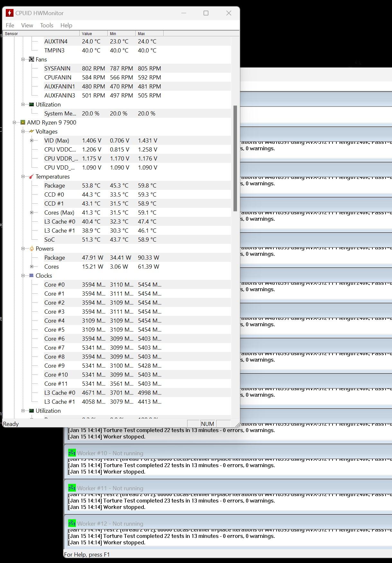Expand the Cores power row

click(32, 266)
